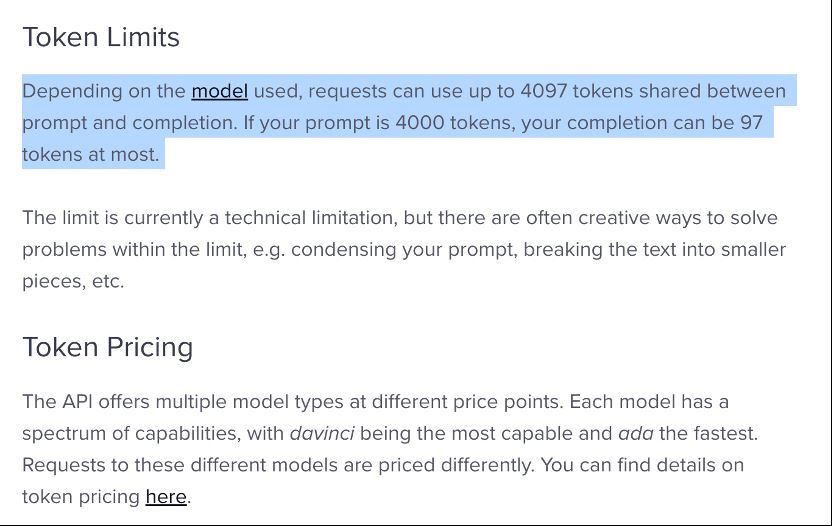Click the highlighted words "tokens at most."
Viewport: 832px width, 526px height.
pos(91,154)
